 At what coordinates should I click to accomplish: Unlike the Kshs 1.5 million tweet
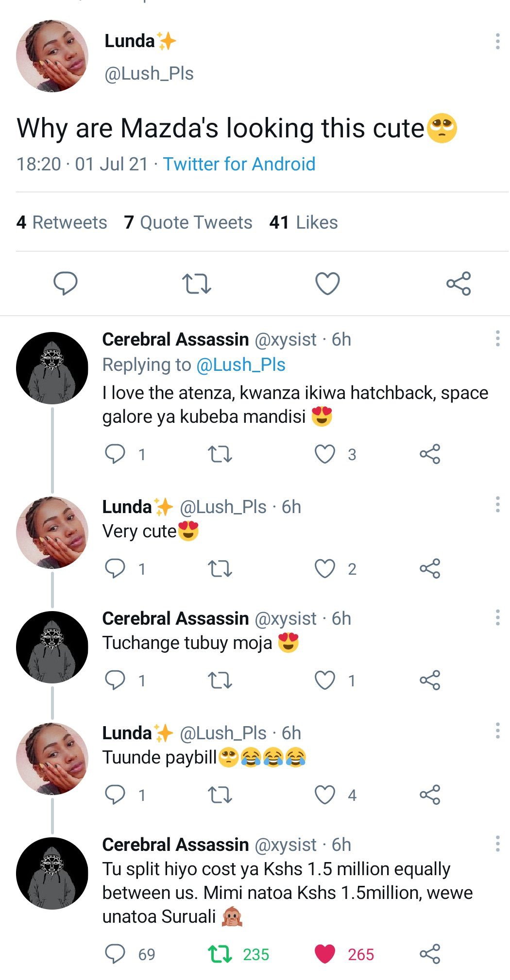click(x=325, y=954)
